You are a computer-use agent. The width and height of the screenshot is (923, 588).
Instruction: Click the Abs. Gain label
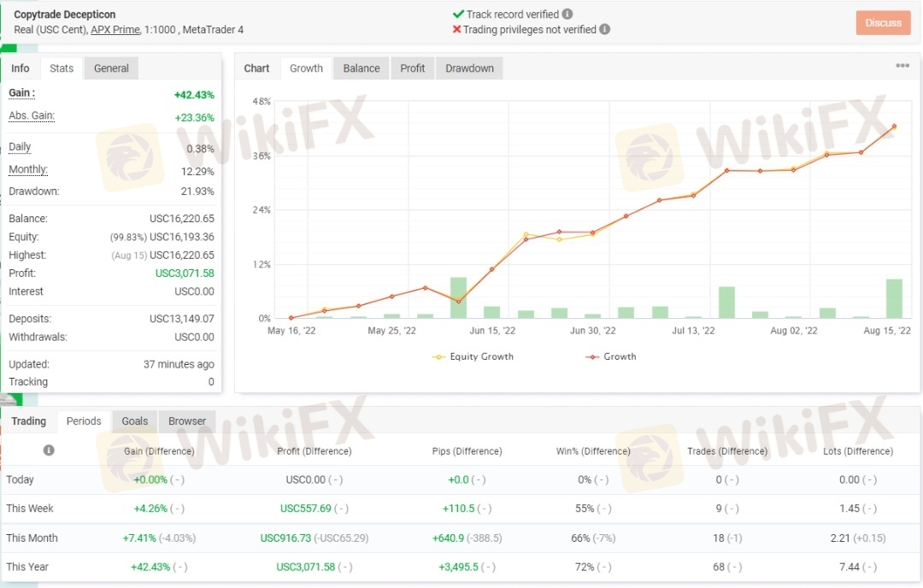tap(32, 116)
